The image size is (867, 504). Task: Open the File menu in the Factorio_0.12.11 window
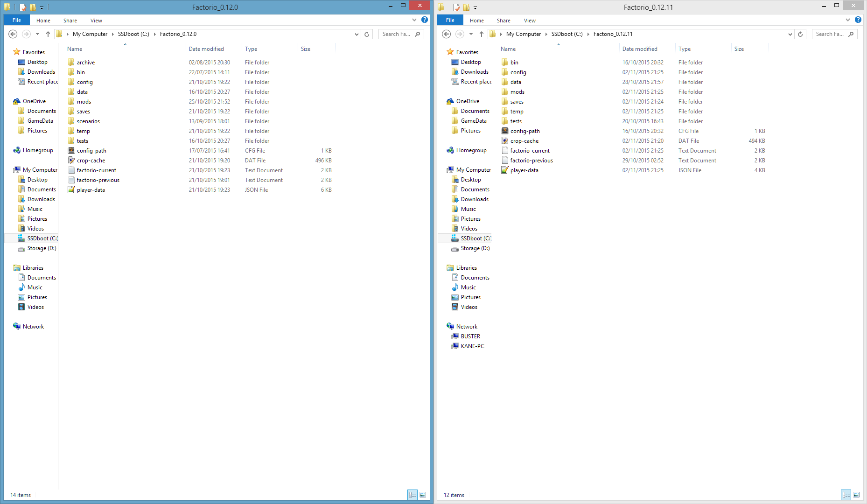point(450,20)
